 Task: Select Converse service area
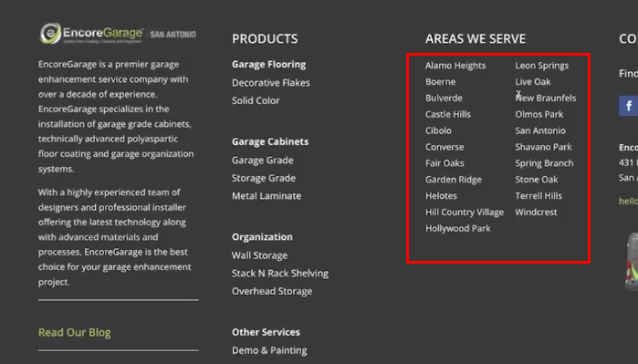[445, 147]
